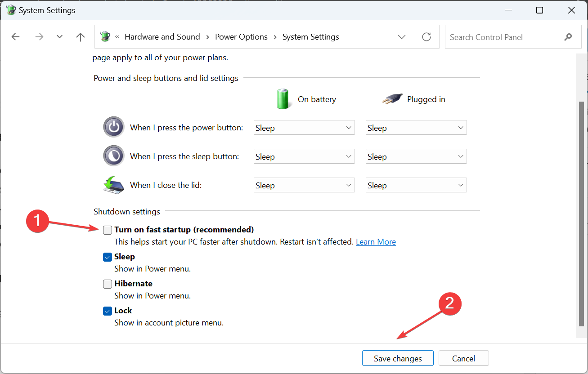Maximize the System Settings window
The image size is (588, 374).
[540, 10]
